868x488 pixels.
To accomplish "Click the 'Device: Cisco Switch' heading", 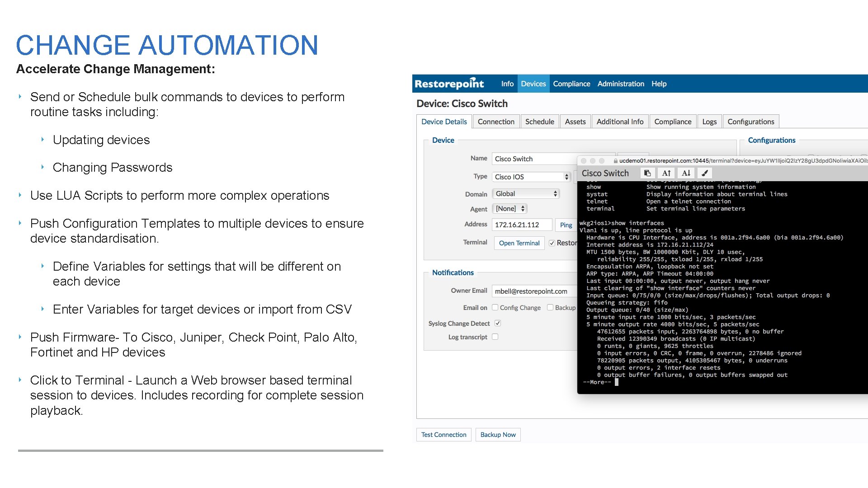I will click(x=462, y=103).
